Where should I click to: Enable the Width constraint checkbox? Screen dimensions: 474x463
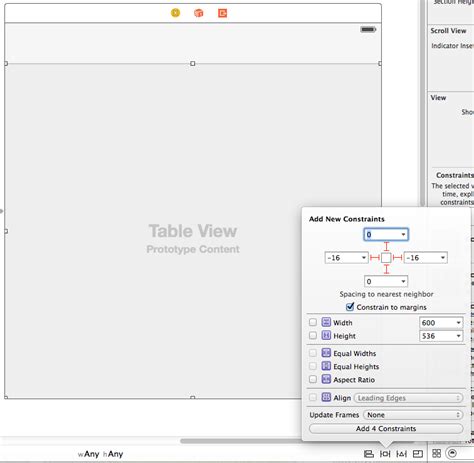313,322
